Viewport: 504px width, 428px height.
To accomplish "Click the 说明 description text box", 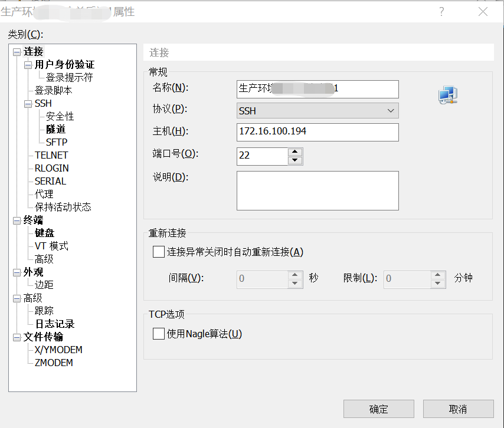I will (318, 190).
